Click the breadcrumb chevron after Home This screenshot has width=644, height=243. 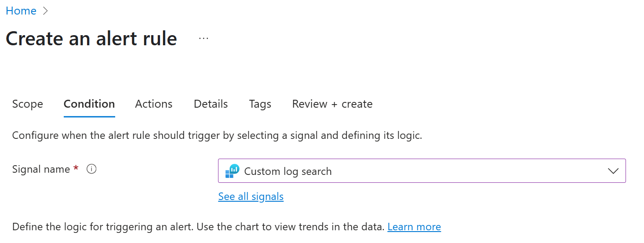tap(45, 11)
